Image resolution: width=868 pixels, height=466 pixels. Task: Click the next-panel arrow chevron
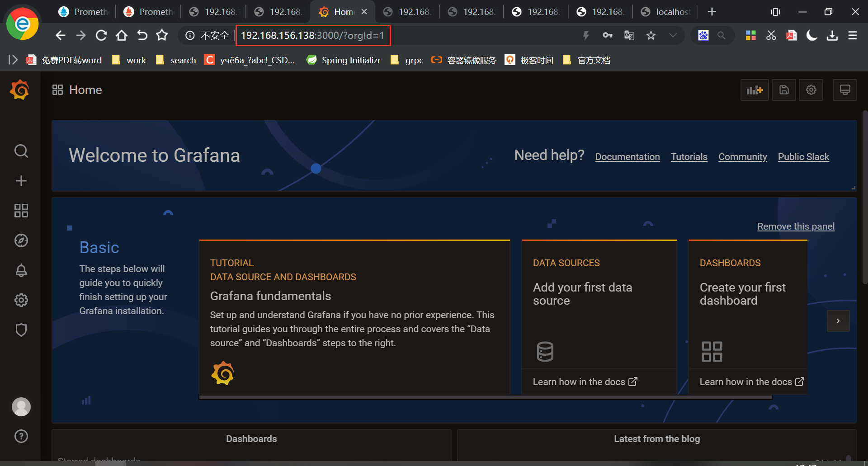[x=838, y=321]
